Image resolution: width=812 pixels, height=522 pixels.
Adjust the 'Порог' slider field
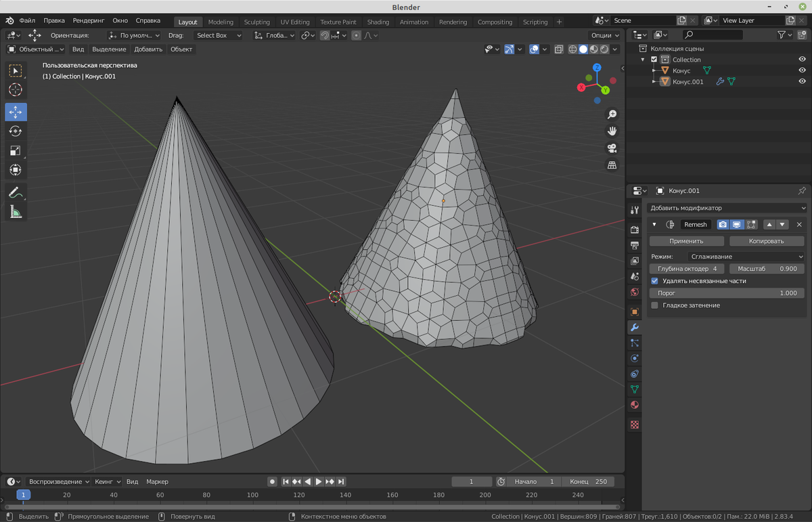pyautogui.click(x=727, y=293)
